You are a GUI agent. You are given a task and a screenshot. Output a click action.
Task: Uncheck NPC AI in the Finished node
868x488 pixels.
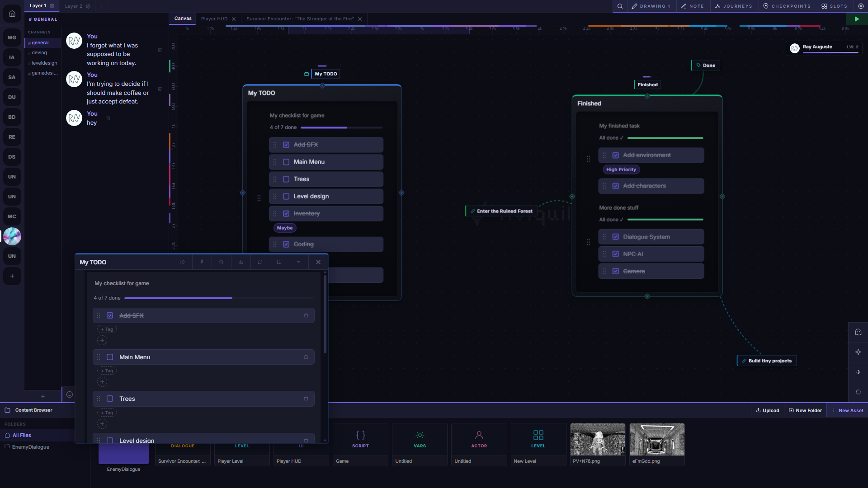click(616, 254)
